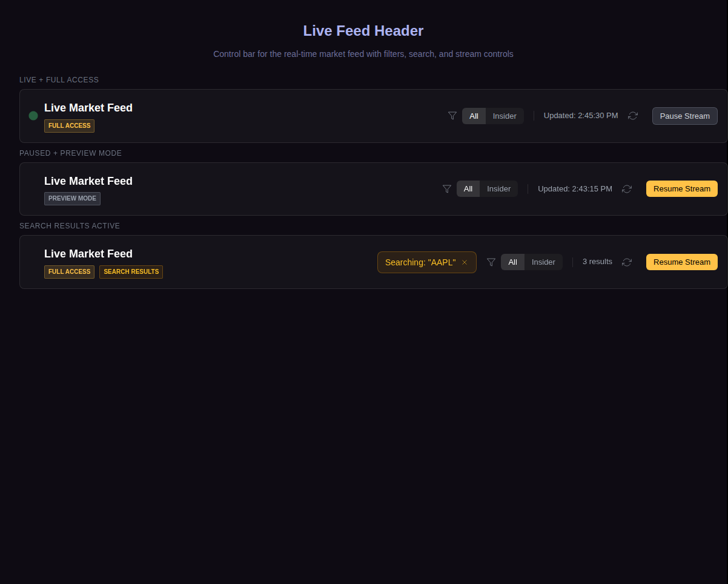
Task: Click the green live status dot
Action: point(33,115)
